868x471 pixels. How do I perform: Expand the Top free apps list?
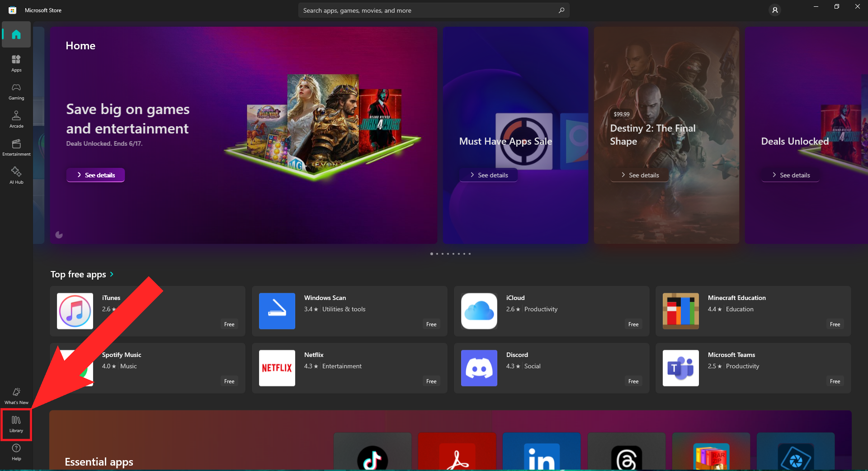coord(112,274)
